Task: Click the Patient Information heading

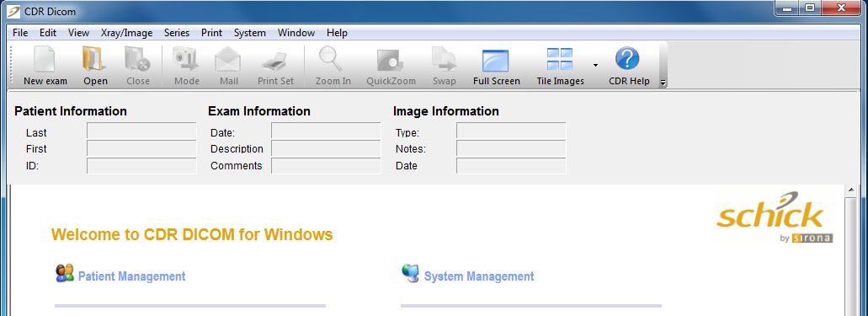Action: coord(71,111)
